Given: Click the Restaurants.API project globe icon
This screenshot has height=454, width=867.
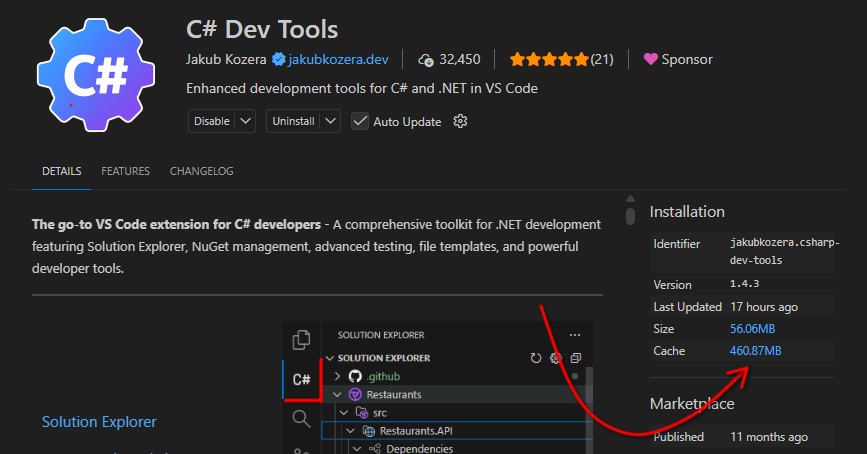Looking at the screenshot, I should point(368,431).
